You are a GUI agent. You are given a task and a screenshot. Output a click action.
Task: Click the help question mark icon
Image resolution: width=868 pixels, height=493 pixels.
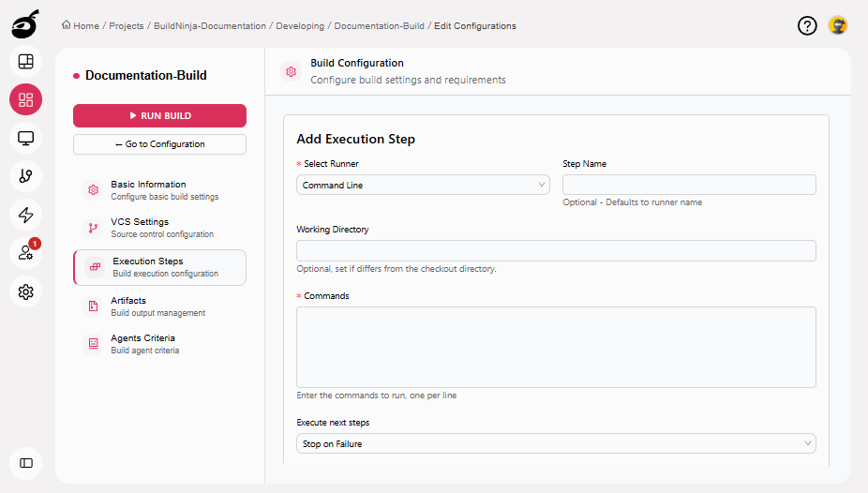click(x=807, y=26)
